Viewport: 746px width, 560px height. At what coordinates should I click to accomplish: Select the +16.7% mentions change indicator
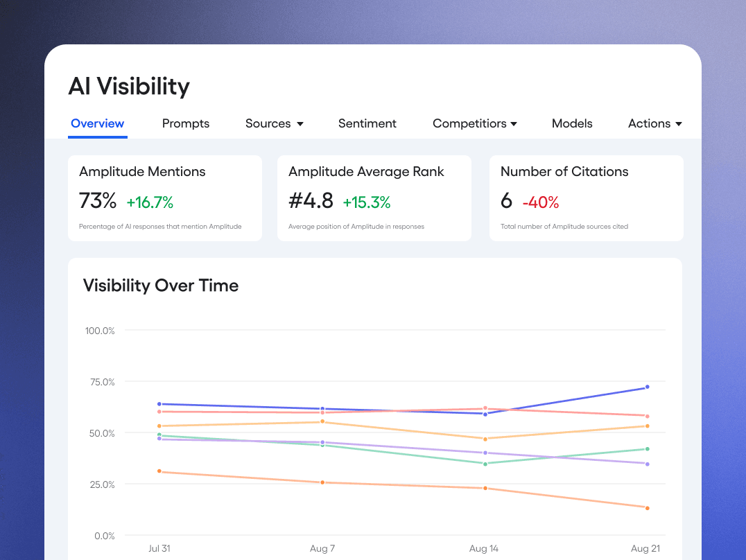[150, 202]
